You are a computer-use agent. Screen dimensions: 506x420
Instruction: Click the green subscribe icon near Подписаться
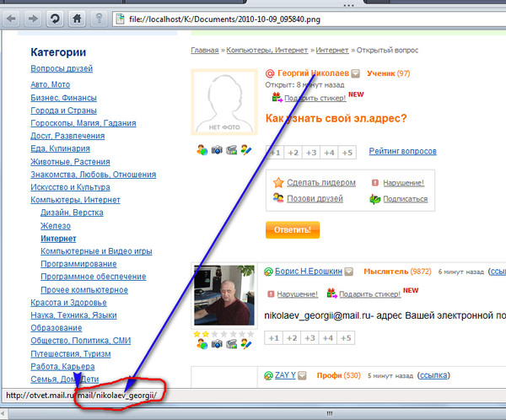tap(374, 199)
